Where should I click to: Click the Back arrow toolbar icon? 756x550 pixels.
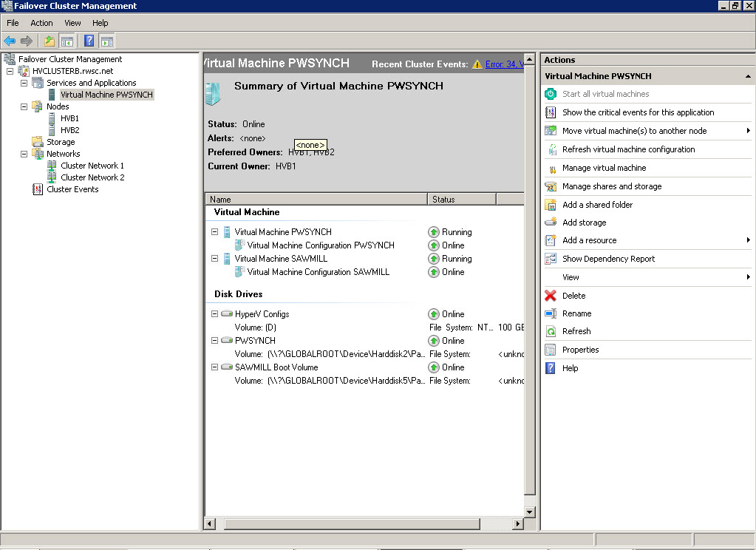[10, 41]
